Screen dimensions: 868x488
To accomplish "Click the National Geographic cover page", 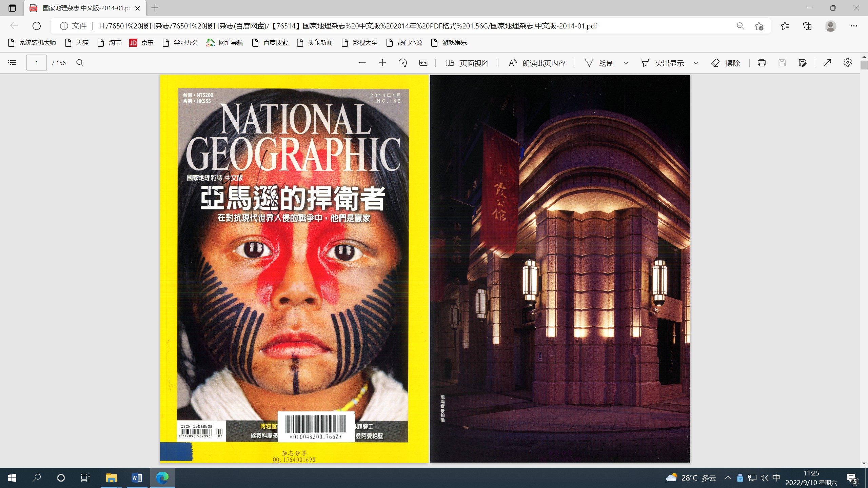I will (x=294, y=269).
